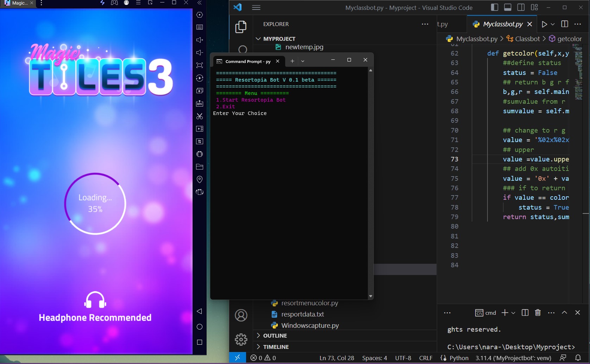Select Command Prompt - py tab

[248, 61]
